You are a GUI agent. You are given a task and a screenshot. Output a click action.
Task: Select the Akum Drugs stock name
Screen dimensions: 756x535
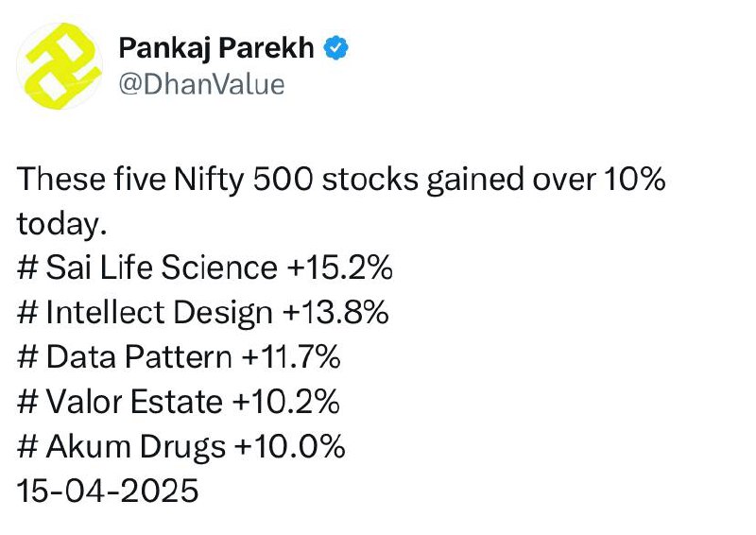tap(135, 447)
